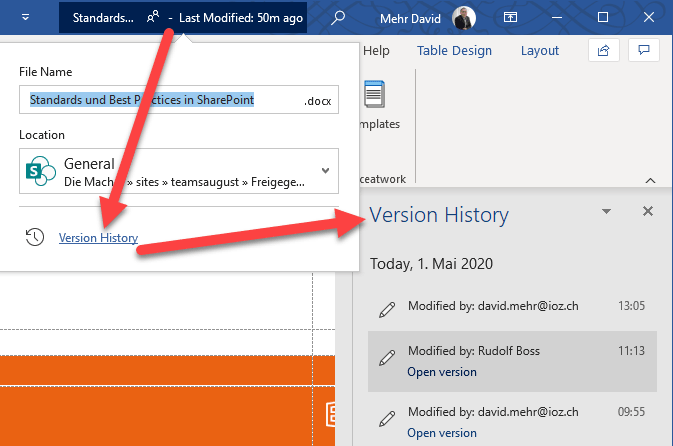This screenshot has width=673, height=446.
Task: Click the SharePoint icon in Location box
Action: 40,170
